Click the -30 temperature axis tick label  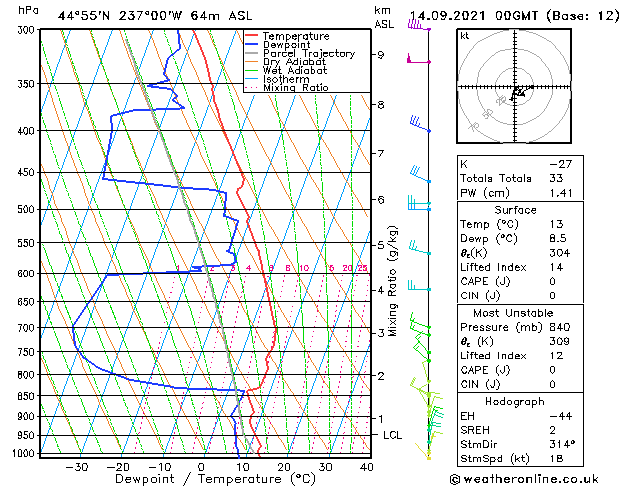pos(77,467)
